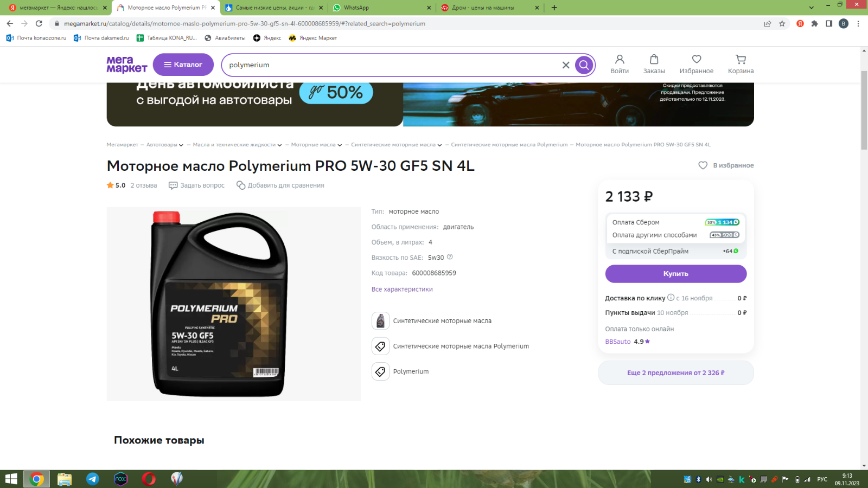Click browser reload button

(39, 23)
